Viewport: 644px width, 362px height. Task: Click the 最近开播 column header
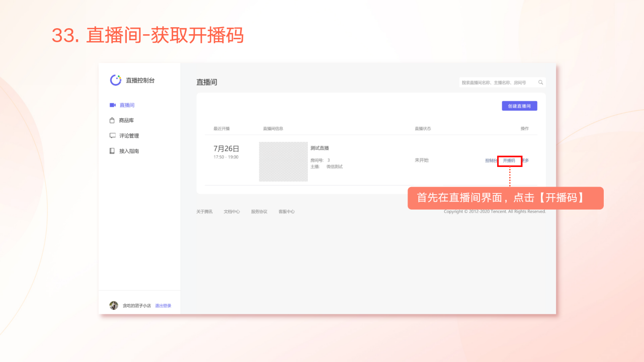(x=221, y=129)
